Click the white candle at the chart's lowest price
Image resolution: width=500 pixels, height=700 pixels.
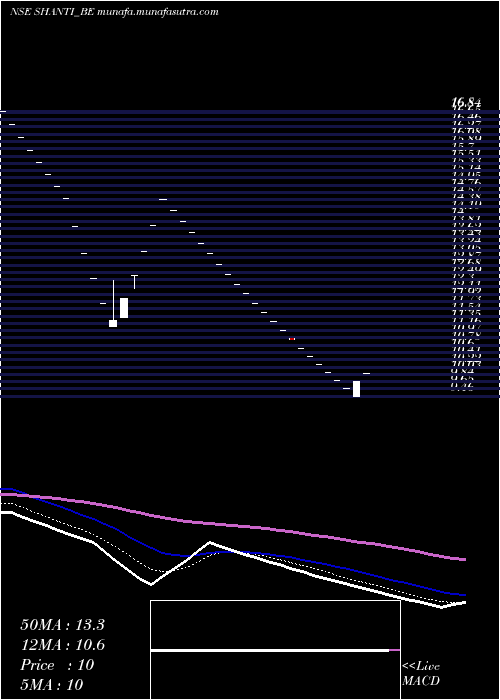[356, 388]
